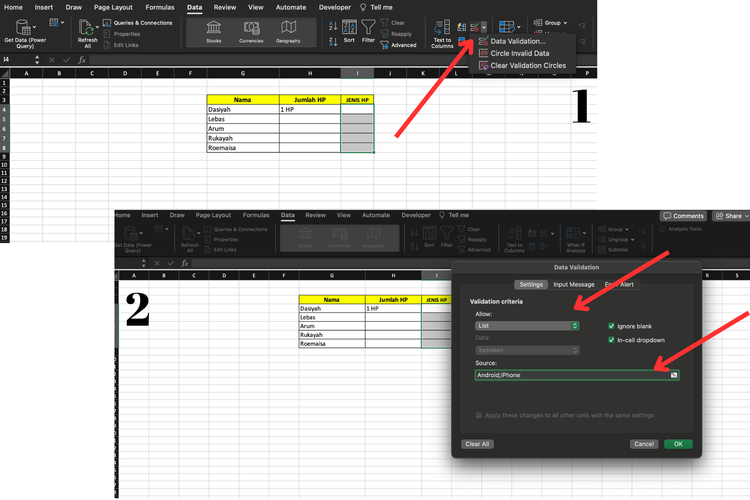Viewport: 750px width, 500px height.
Task: Choose Data Validation... menu entry
Action: (x=518, y=41)
